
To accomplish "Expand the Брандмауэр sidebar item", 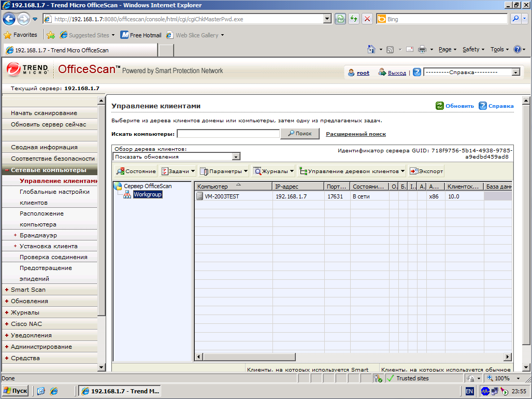I will (15, 235).
